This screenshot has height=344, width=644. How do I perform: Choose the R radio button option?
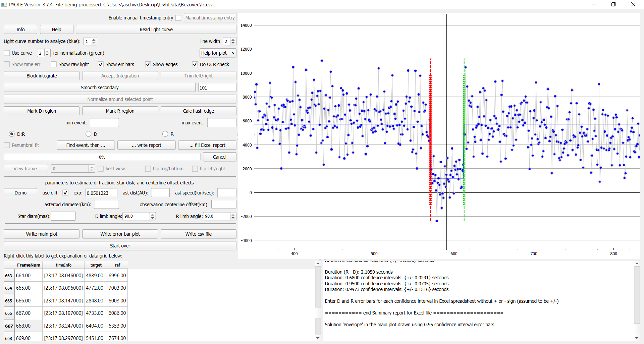pyautogui.click(x=165, y=134)
